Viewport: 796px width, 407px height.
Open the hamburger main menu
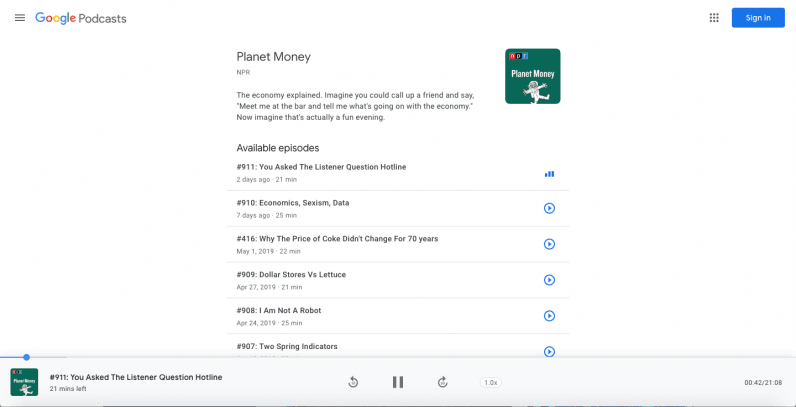tap(20, 18)
